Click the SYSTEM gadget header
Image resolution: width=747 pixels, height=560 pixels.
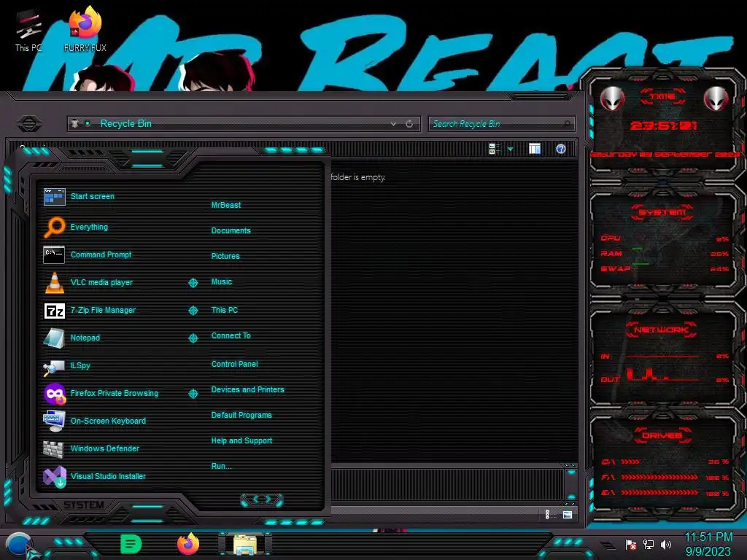(662, 212)
